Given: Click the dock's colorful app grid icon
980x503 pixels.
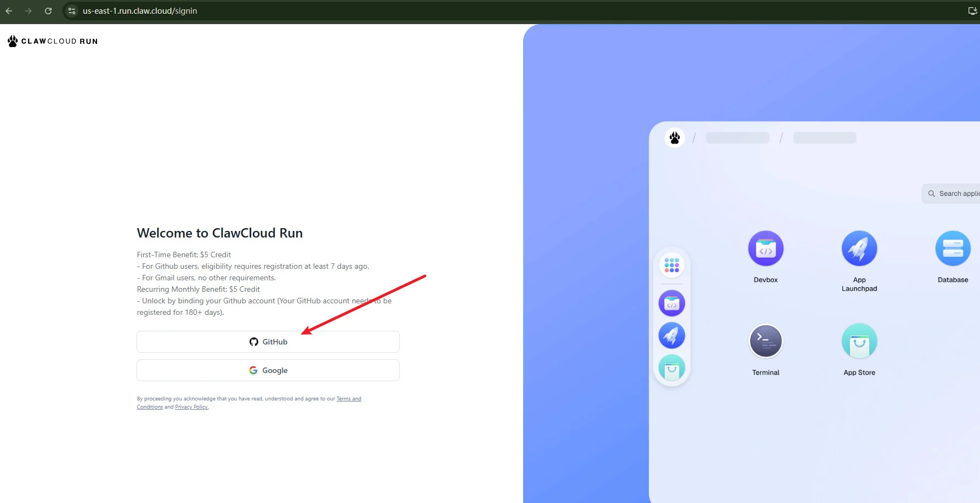Looking at the screenshot, I should 672,265.
